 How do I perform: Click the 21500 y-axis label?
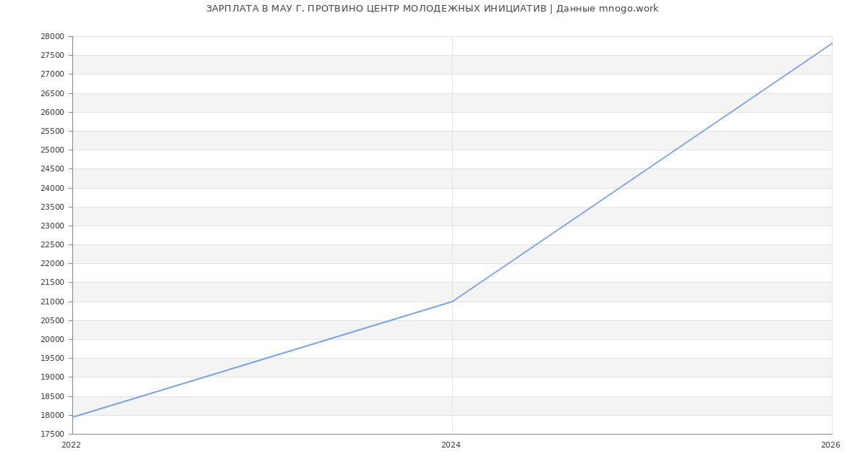(x=52, y=283)
